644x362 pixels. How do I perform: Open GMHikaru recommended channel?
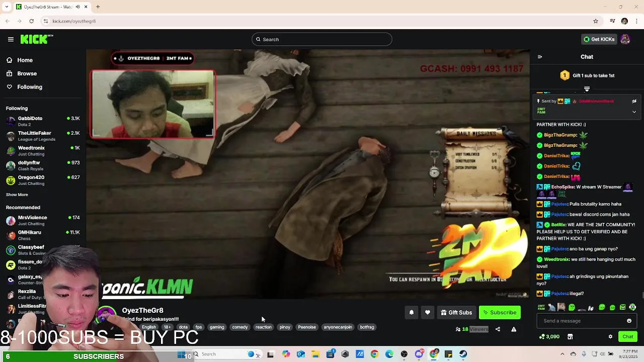[43, 235]
